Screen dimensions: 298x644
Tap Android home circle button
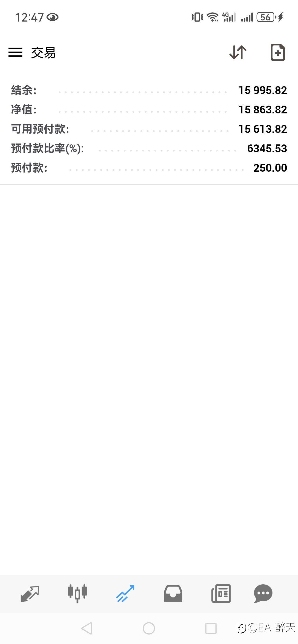pos(149,628)
